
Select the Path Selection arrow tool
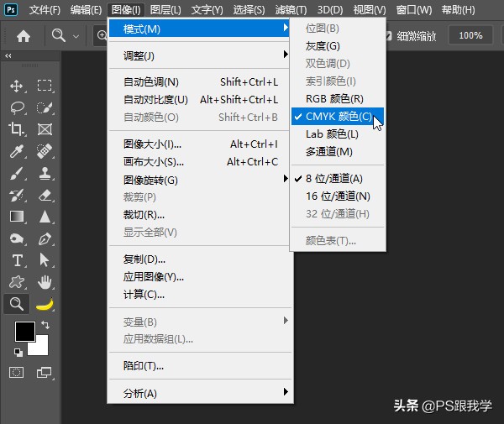tap(44, 260)
